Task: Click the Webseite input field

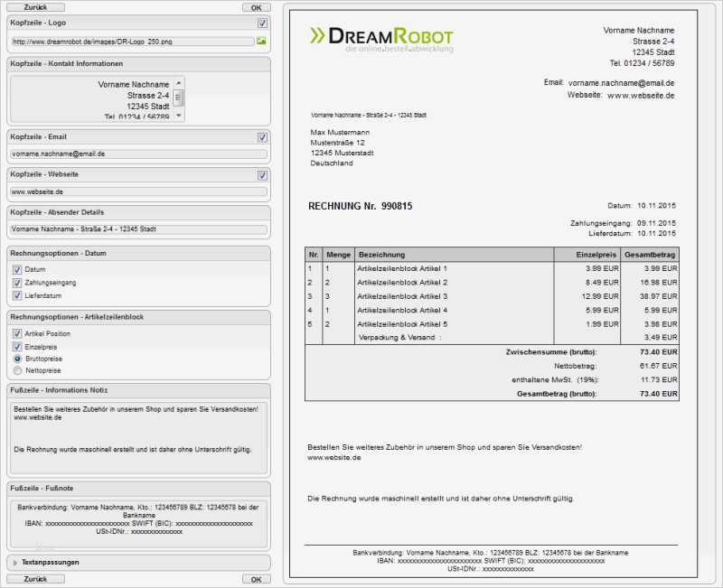Action: (139, 191)
